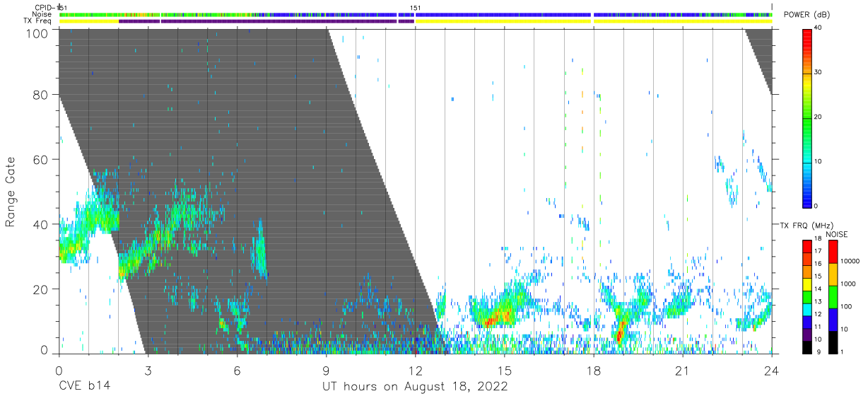This screenshot has height=401, width=868.
Task: Click UT hours axis tick '12'
Action: coord(415,371)
